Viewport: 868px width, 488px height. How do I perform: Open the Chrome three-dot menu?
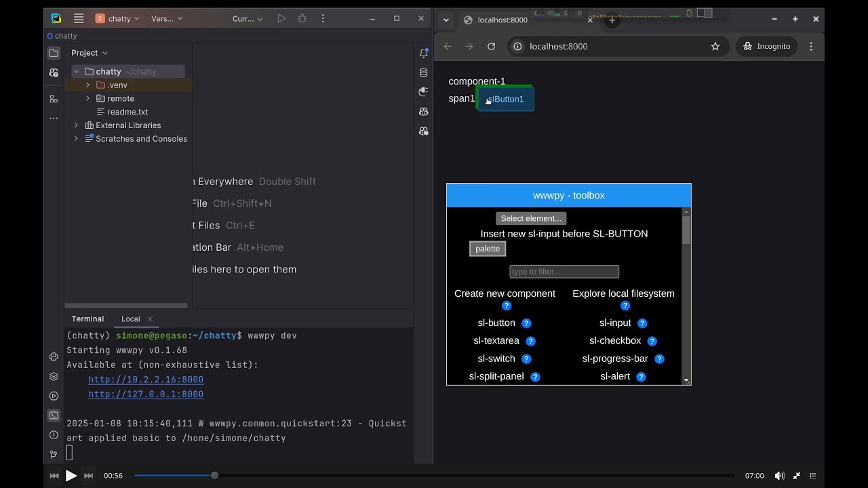811,46
